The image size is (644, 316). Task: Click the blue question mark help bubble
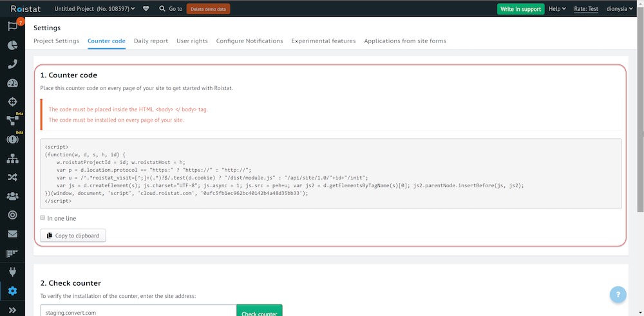pyautogui.click(x=618, y=295)
